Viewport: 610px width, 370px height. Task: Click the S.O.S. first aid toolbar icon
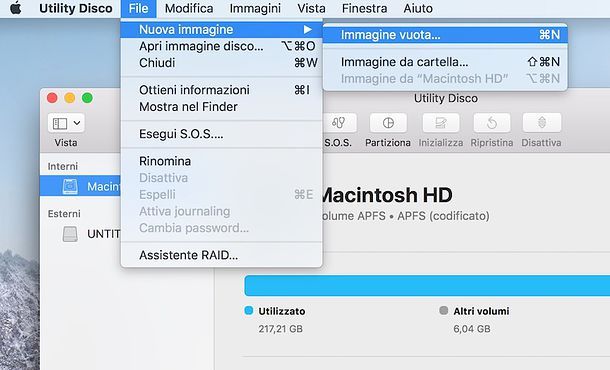[x=339, y=123]
